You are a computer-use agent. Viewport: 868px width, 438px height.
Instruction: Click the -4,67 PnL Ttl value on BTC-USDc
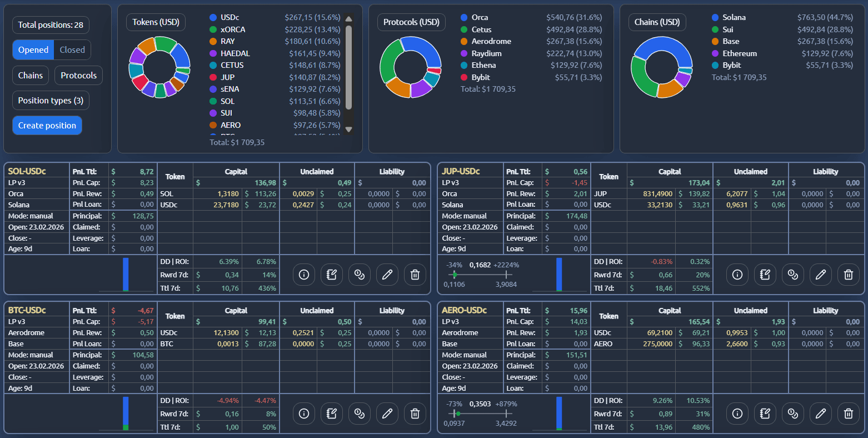coord(146,311)
